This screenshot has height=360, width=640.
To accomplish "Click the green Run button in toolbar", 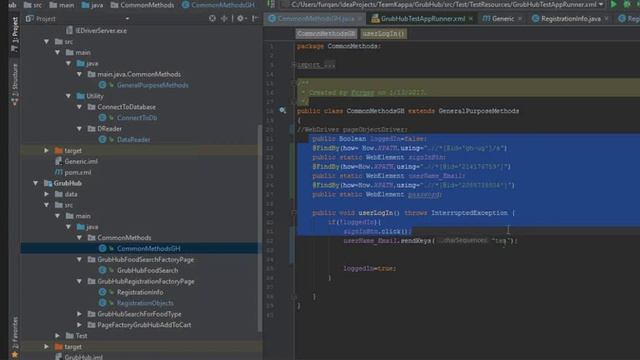I will tap(613, 4).
